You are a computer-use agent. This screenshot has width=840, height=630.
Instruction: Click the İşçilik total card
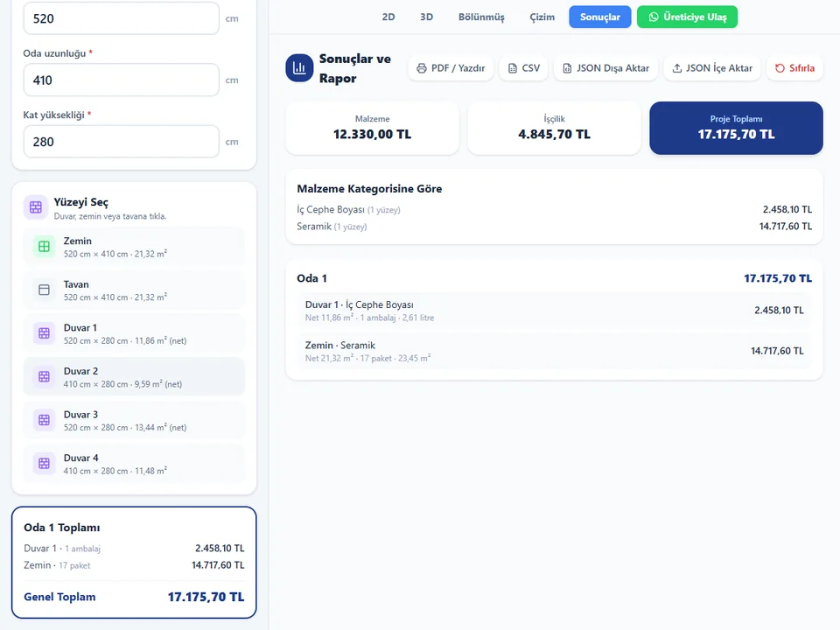coord(554,128)
